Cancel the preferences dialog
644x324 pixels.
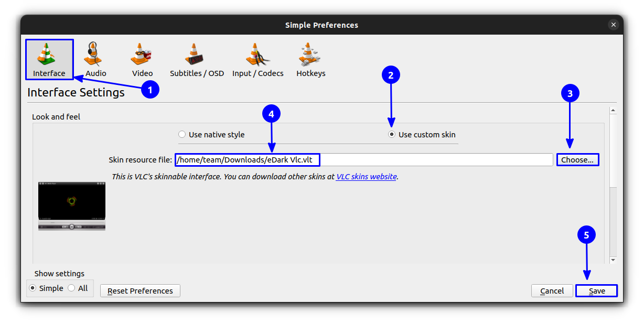point(552,291)
